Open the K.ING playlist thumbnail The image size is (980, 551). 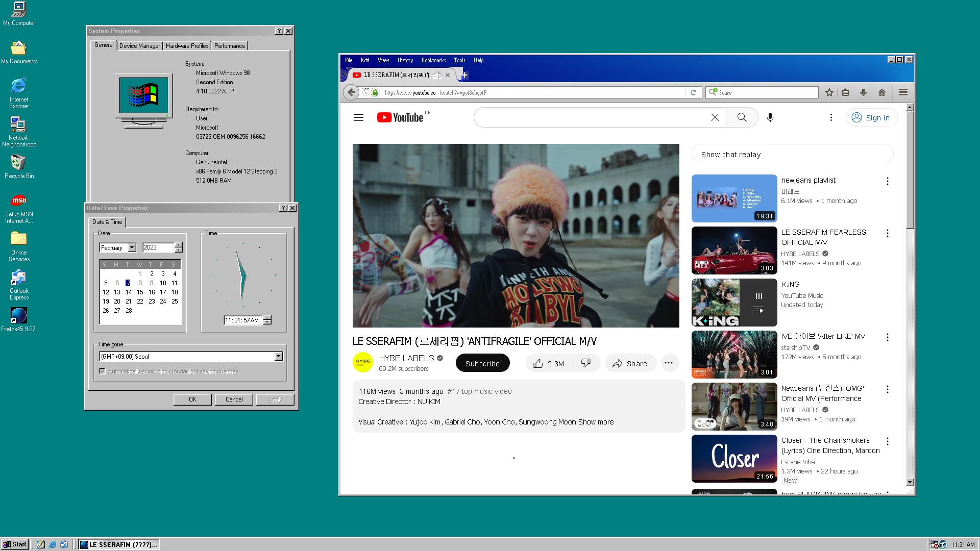pos(734,303)
